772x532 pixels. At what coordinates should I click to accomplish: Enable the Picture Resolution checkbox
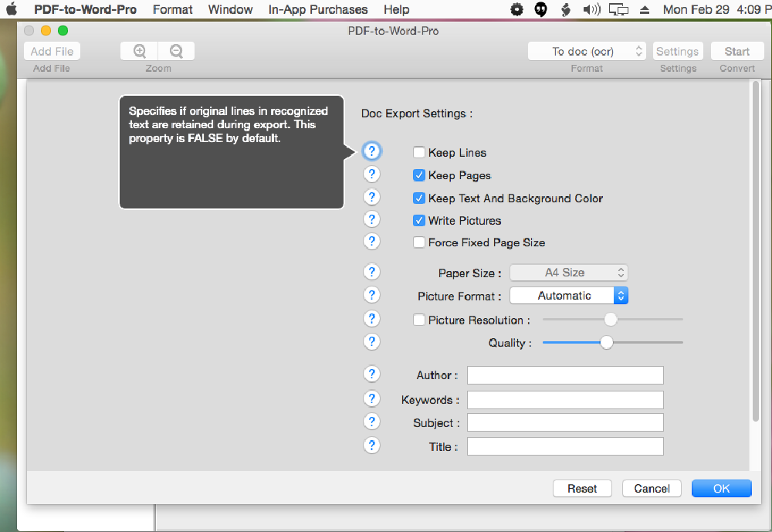pos(419,320)
